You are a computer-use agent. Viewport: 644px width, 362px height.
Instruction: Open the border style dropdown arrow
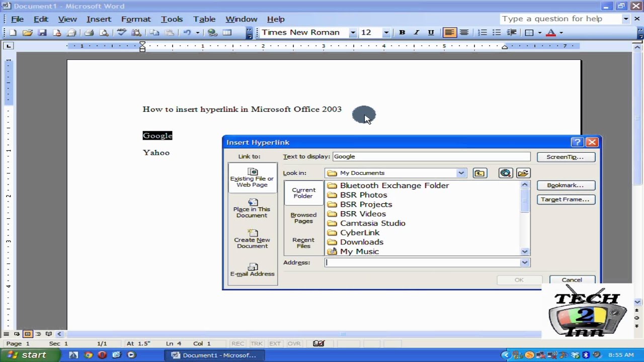pyautogui.click(x=539, y=33)
